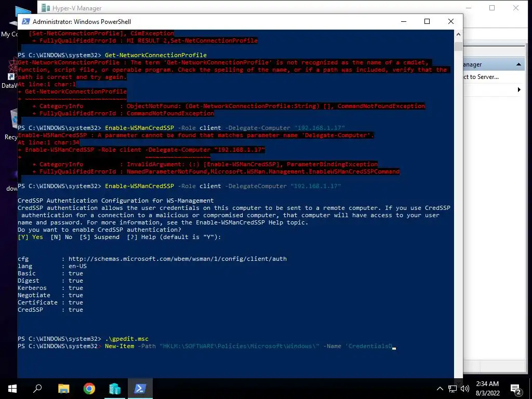This screenshot has width=532, height=399.
Task: Click PowerShell icon in title bar
Action: tap(25, 21)
